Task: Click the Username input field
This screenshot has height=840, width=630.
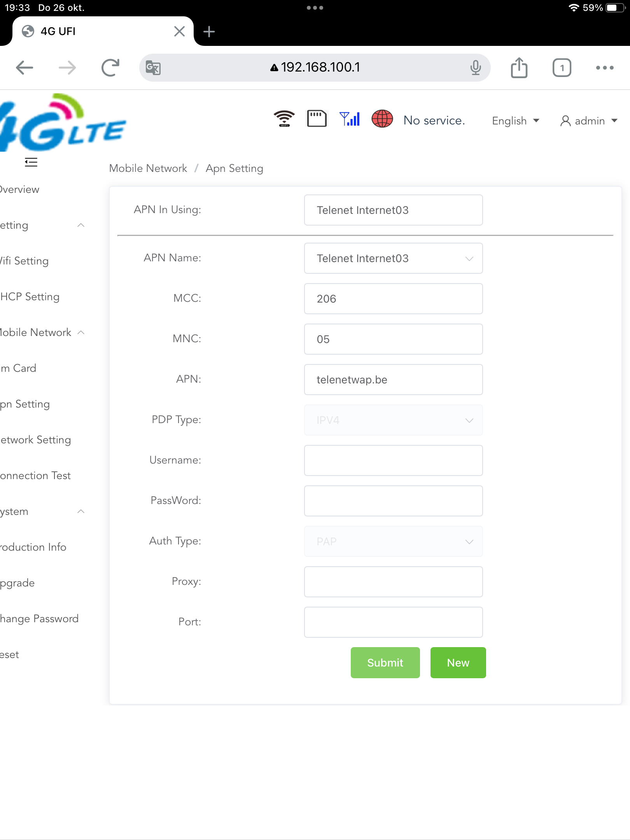Action: click(393, 460)
